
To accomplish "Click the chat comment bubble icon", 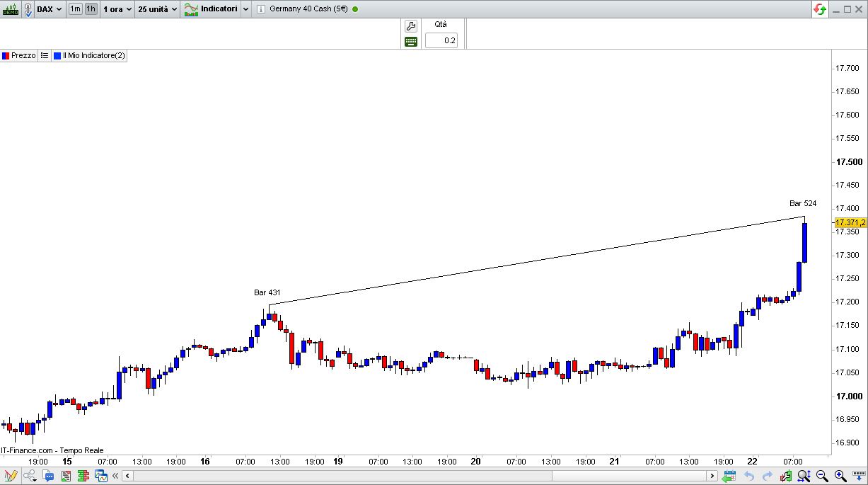I will click(x=48, y=476).
